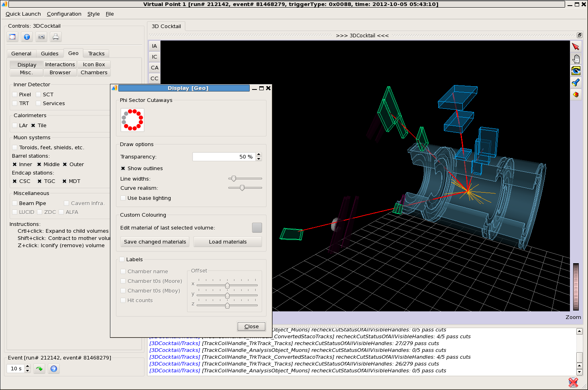Click the red X icon at bottom right

(x=574, y=382)
